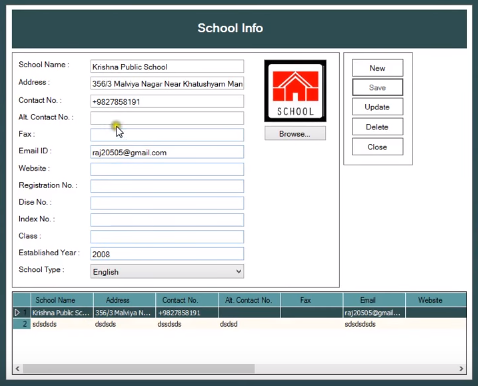Click the Fax column header
478x386 pixels.
point(312,300)
